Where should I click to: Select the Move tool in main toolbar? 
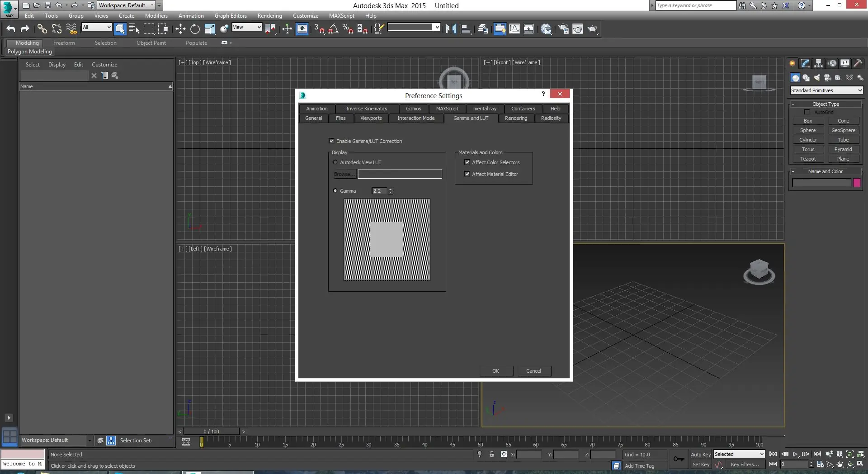click(180, 29)
